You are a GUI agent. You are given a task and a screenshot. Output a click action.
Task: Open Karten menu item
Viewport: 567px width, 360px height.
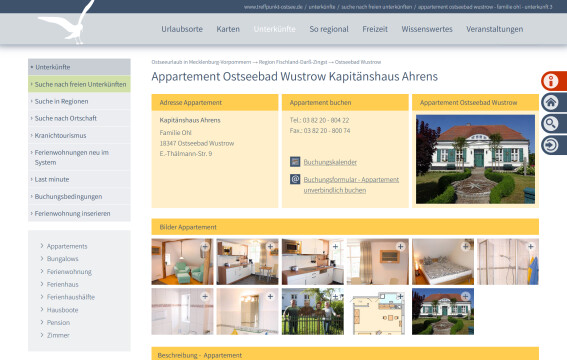coord(228,29)
